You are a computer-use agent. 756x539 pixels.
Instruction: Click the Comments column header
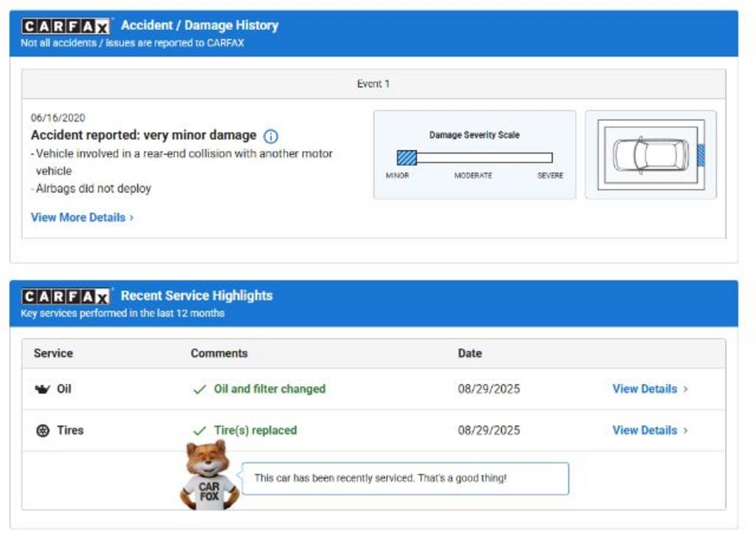point(219,354)
